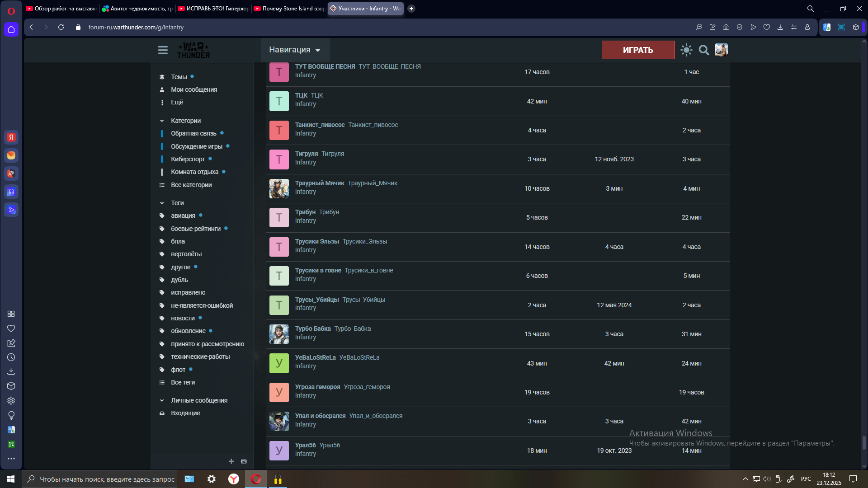Click the Windows taskbar search field

(107, 479)
